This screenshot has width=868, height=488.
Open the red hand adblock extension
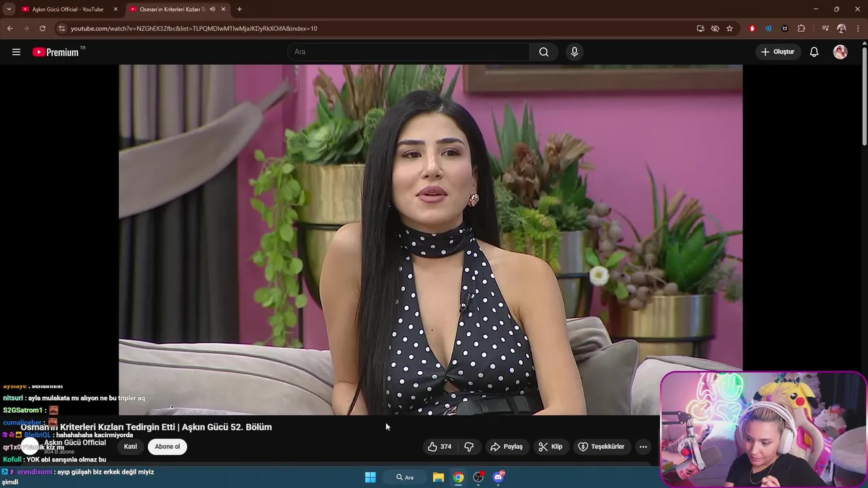[752, 28]
